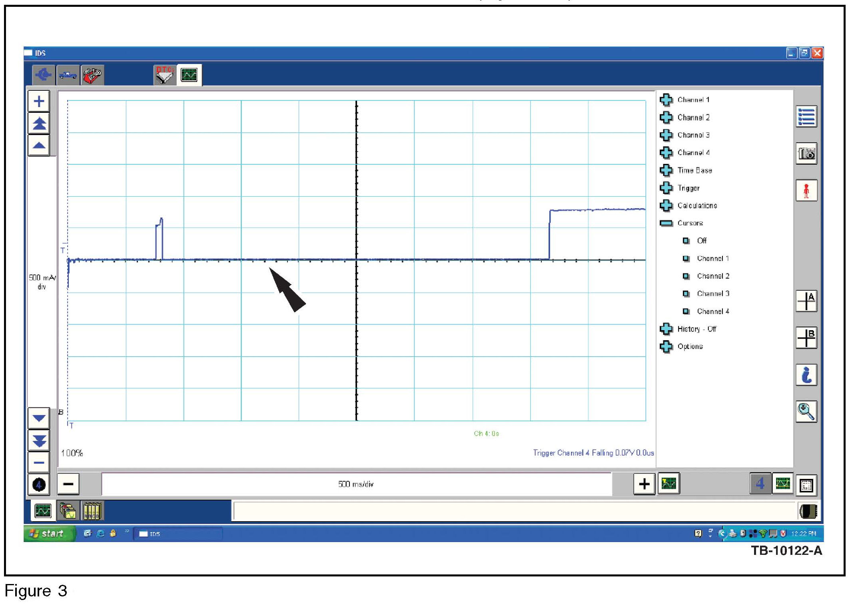Decrease the time base with minus button
Viewport: 856px width, 616px height.
[x=68, y=484]
